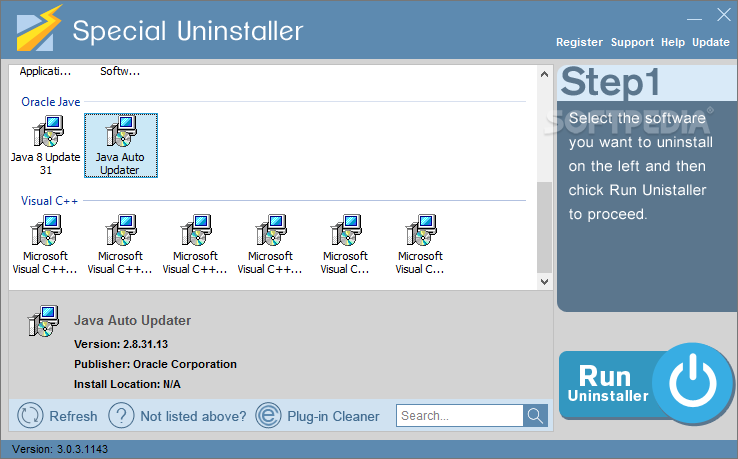
Task: Open the Help menu
Action: (673, 42)
